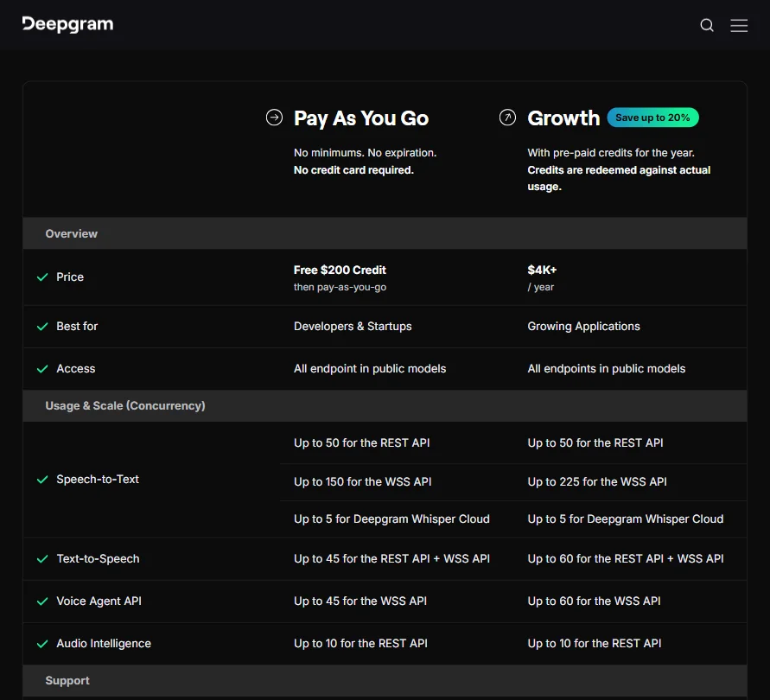Click the Overview section header
This screenshot has width=770, height=700.
coord(385,233)
